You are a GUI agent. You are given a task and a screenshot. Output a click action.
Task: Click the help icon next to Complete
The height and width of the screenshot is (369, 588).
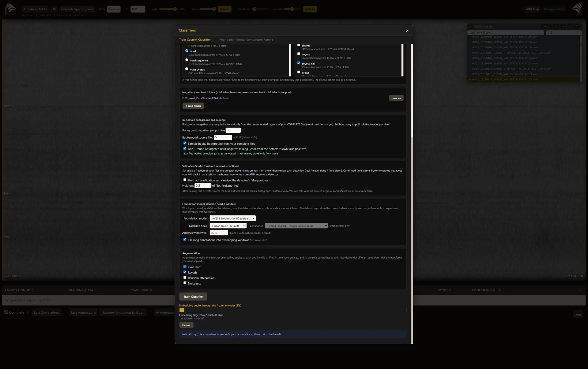[28, 313]
